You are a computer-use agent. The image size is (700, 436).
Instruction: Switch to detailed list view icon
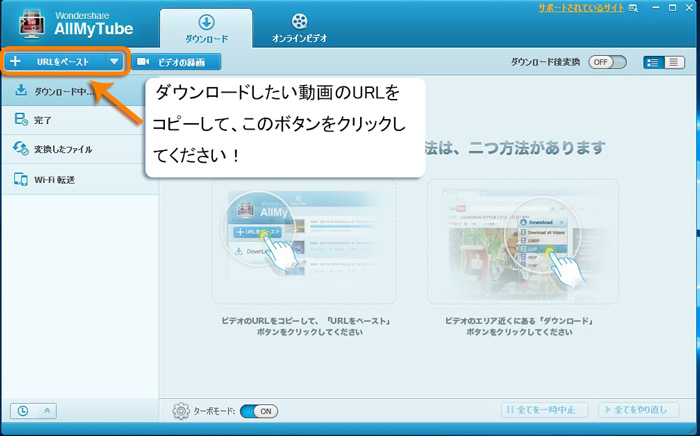click(654, 62)
